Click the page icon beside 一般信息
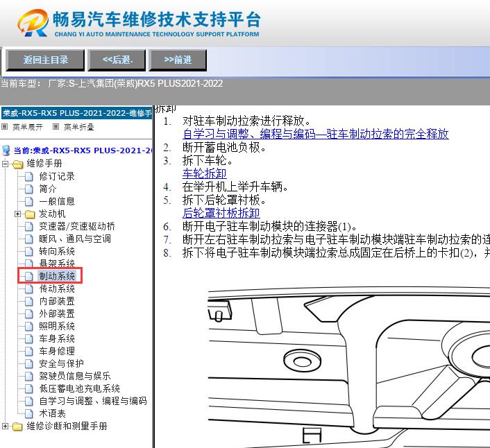 coord(29,202)
